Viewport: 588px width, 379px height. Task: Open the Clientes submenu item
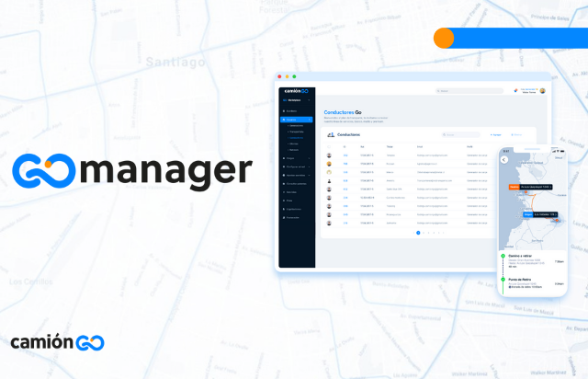pos(294,144)
